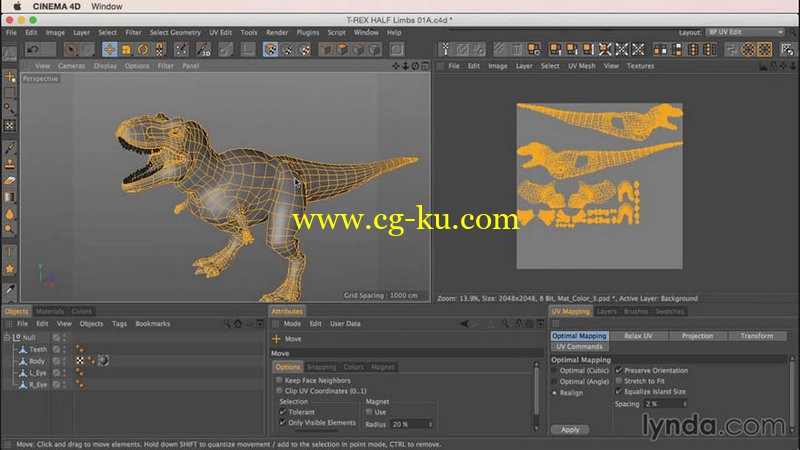Collapse the Null object tree expander

(7, 337)
